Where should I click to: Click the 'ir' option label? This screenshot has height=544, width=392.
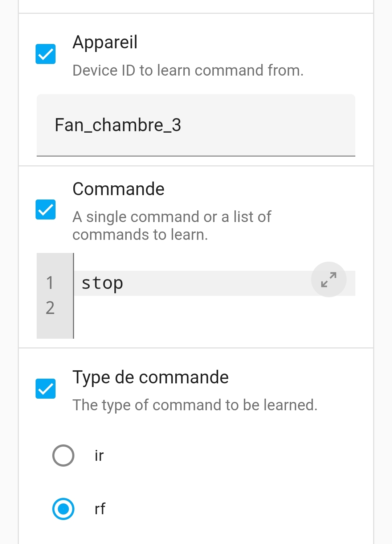coord(99,455)
